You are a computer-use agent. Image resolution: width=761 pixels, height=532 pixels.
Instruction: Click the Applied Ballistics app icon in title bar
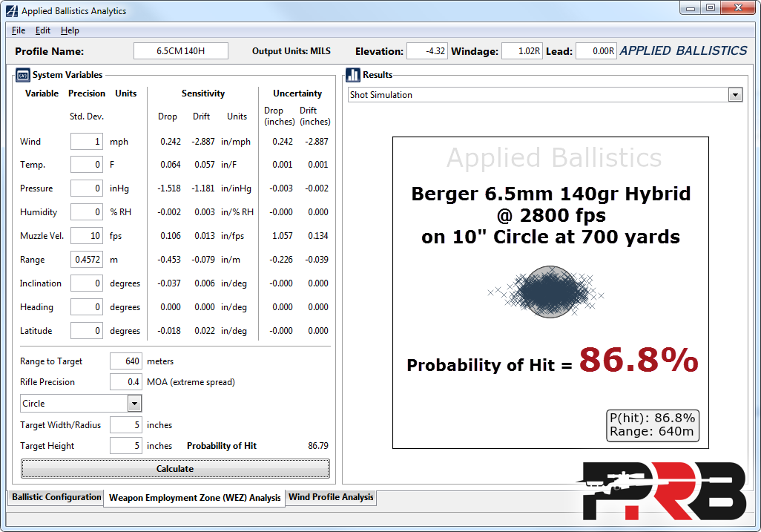click(x=12, y=10)
